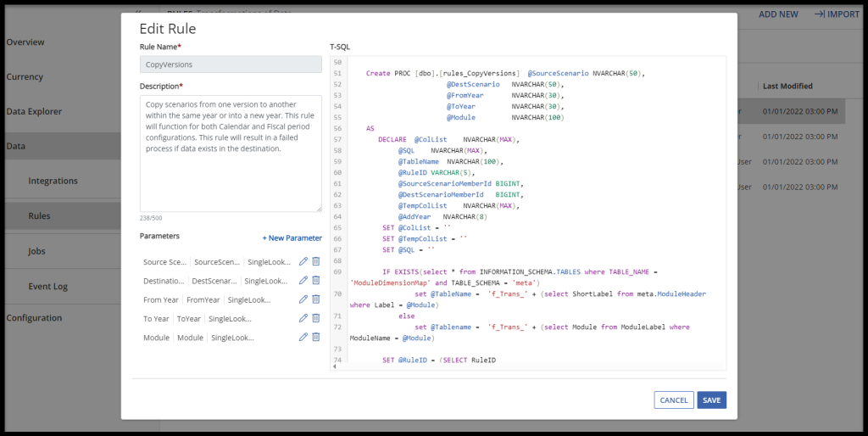Screen dimensions: 868x436
Task: Save the rule changes
Action: tap(711, 400)
